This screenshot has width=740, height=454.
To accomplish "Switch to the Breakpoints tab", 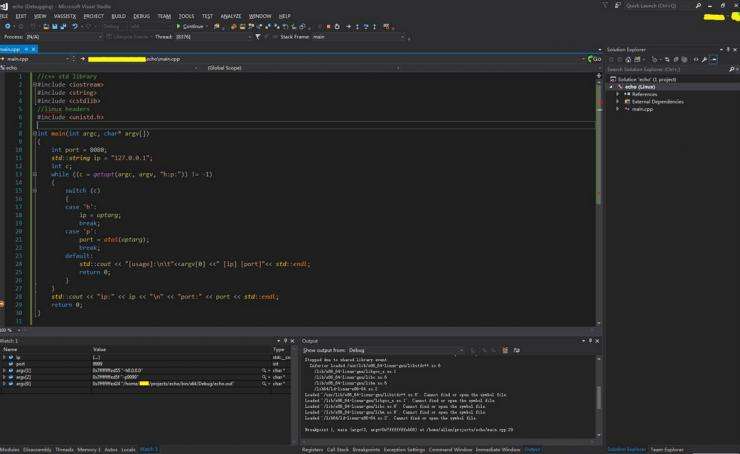I will (x=366, y=449).
